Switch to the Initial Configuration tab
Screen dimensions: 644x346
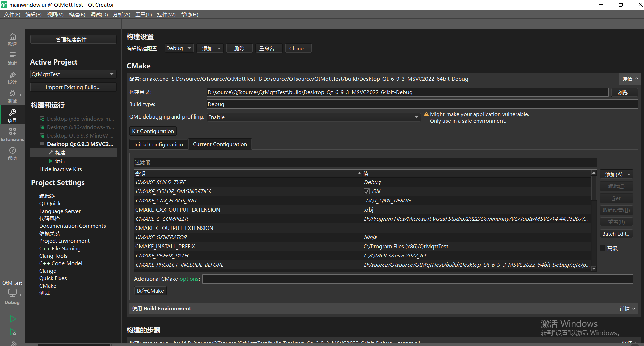tap(158, 144)
